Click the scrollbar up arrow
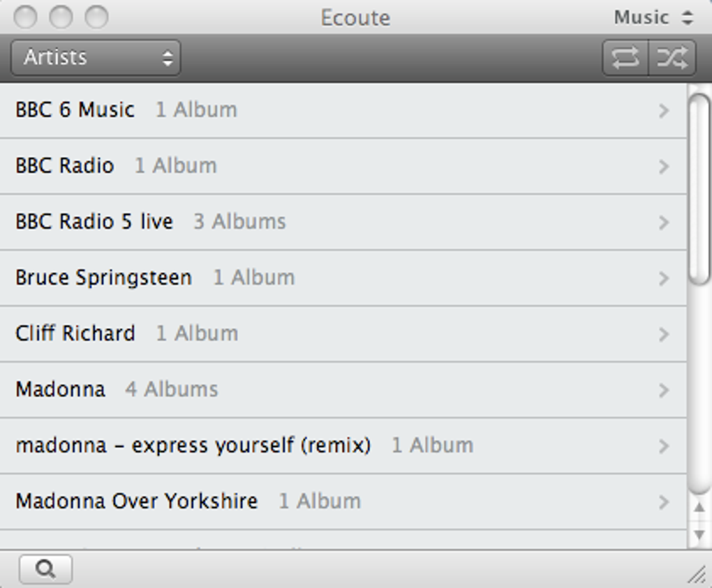 pyautogui.click(x=699, y=508)
